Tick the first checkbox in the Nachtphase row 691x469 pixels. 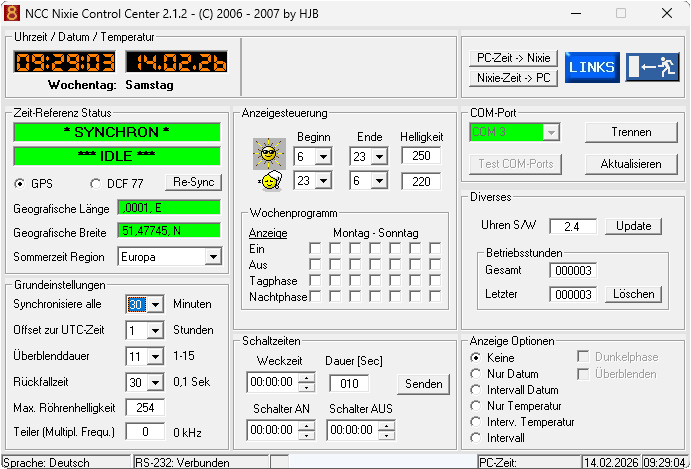[x=315, y=296]
